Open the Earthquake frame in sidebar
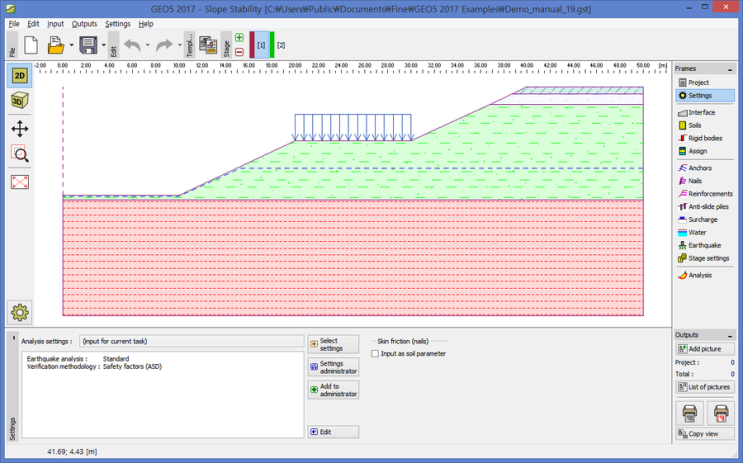Image resolution: width=743 pixels, height=463 pixels. (x=705, y=245)
